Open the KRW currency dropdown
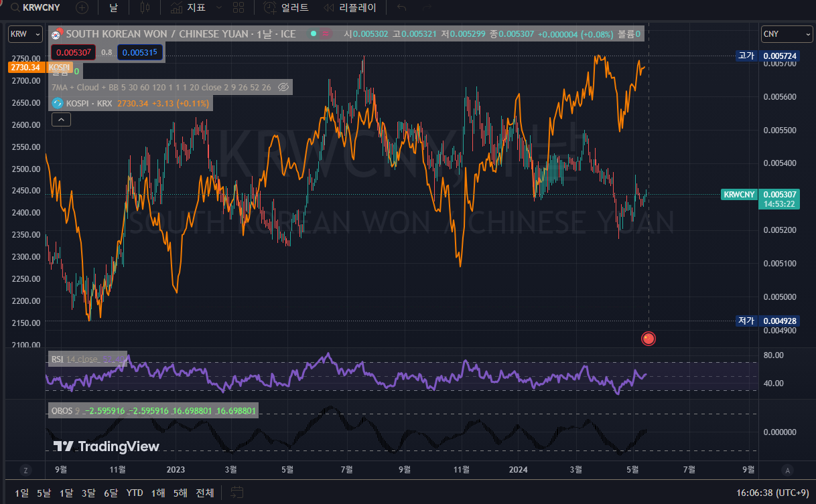Image resolution: width=816 pixels, height=504 pixels. tap(25, 33)
